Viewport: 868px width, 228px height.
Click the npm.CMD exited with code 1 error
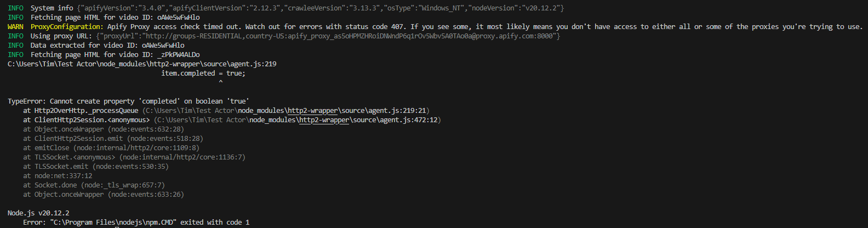pyautogui.click(x=136, y=223)
